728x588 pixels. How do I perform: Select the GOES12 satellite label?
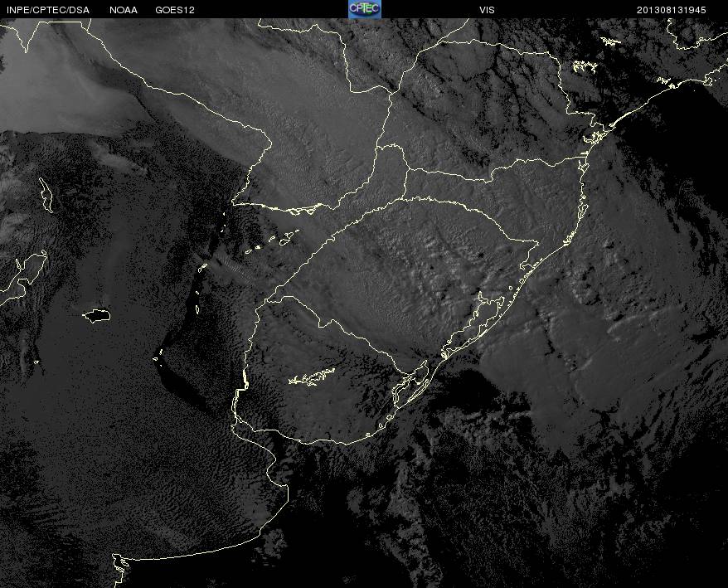[175, 9]
